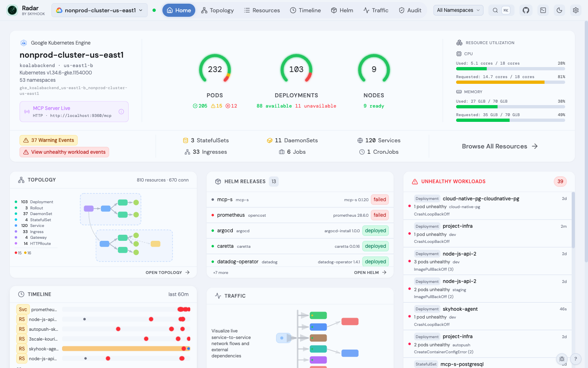This screenshot has width=588, height=368.
Task: Open the mcp-s-postgresql StatefulSet workload
Action: click(488, 363)
